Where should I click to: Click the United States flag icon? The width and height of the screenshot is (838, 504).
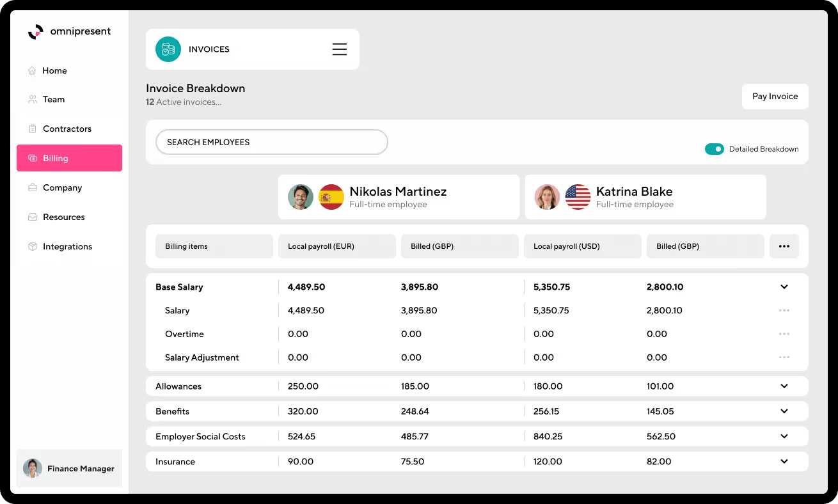click(x=578, y=197)
